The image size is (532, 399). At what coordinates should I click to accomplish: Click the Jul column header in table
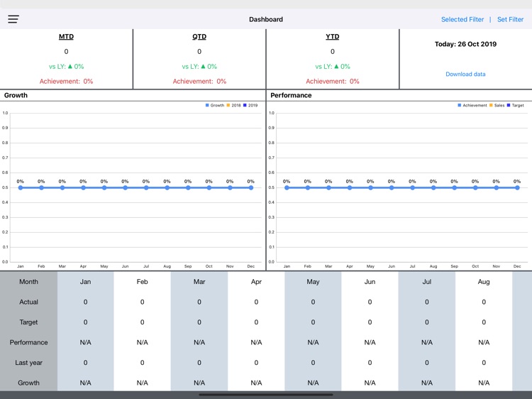(x=427, y=282)
